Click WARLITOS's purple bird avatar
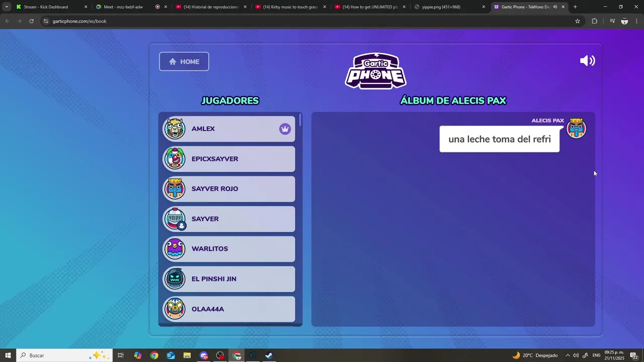The height and width of the screenshot is (362, 644). (x=175, y=249)
